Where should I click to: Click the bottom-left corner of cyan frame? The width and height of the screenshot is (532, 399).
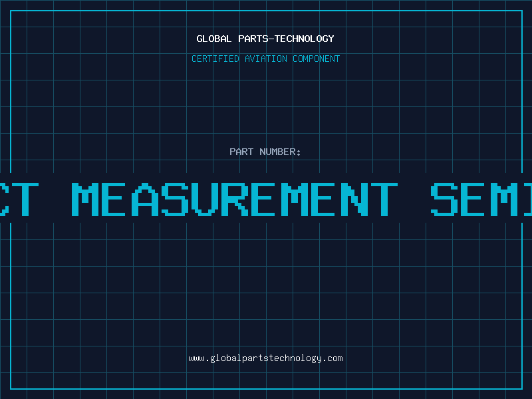[11, 389]
